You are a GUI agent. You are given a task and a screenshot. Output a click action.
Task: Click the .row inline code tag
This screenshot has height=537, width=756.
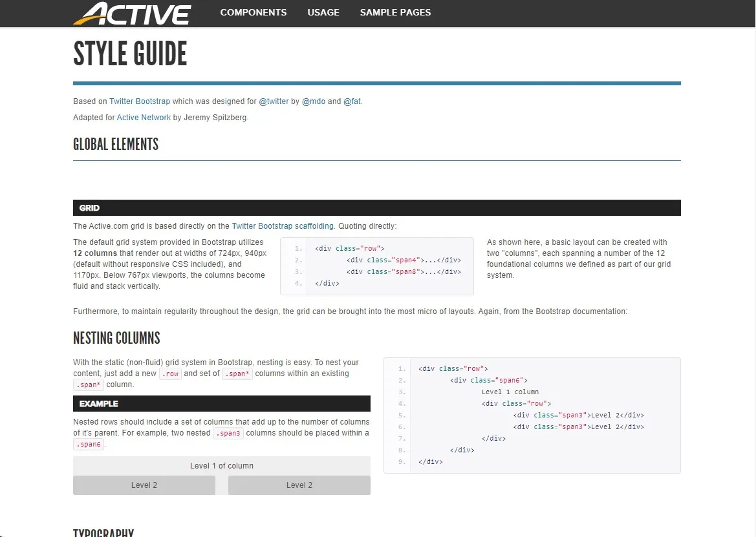[170, 374]
